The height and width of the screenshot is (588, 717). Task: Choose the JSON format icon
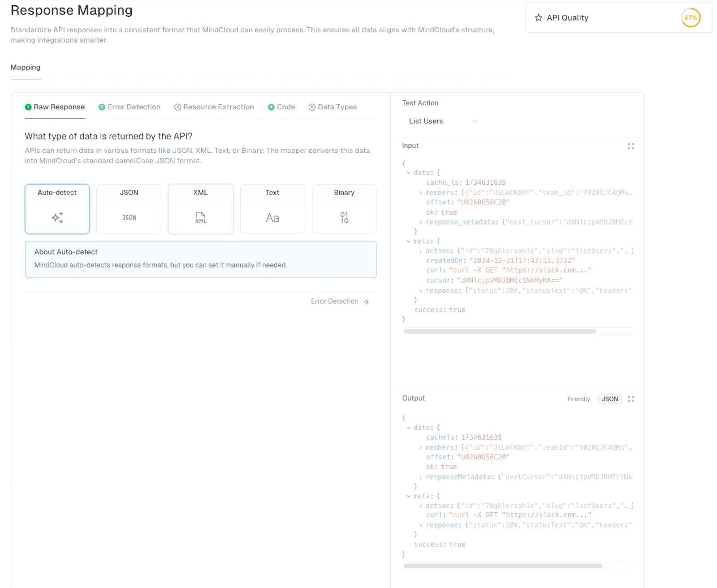(x=129, y=218)
